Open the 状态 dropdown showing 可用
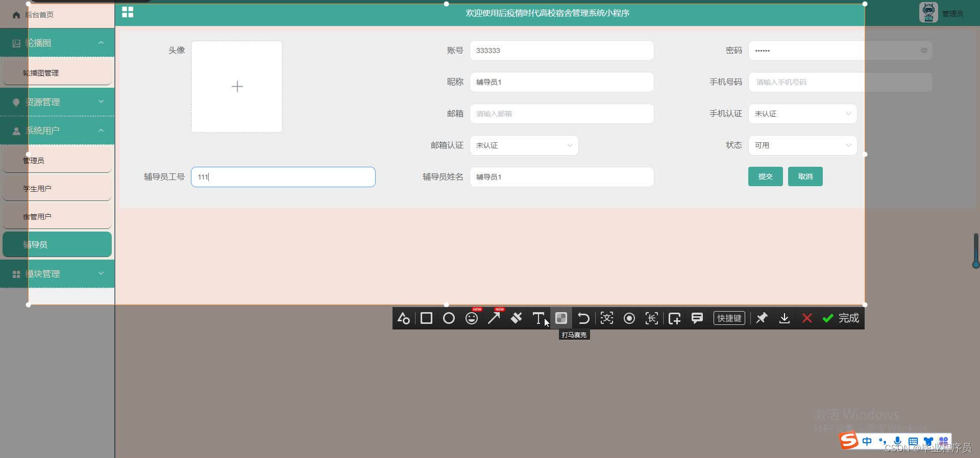 click(x=802, y=145)
